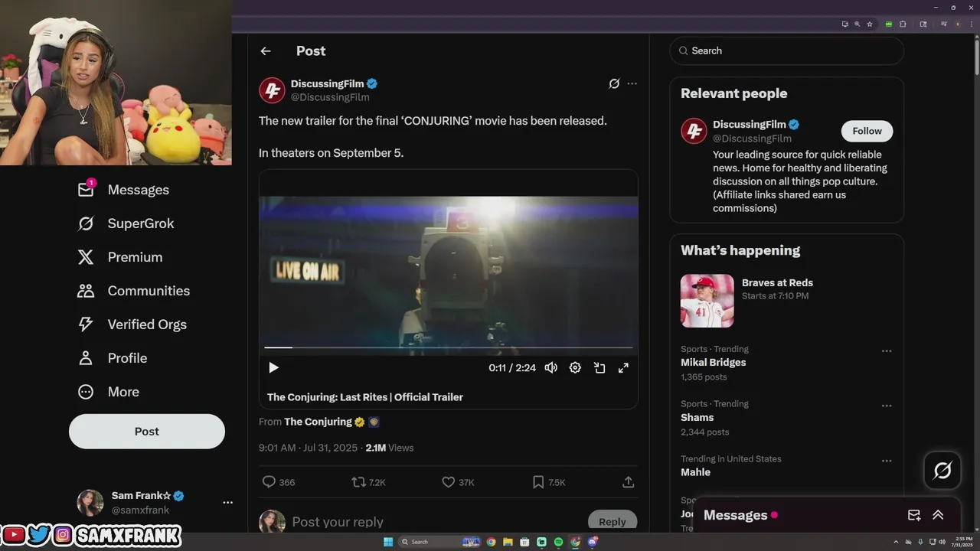
Task: Click the green extension icon
Action: tap(889, 24)
